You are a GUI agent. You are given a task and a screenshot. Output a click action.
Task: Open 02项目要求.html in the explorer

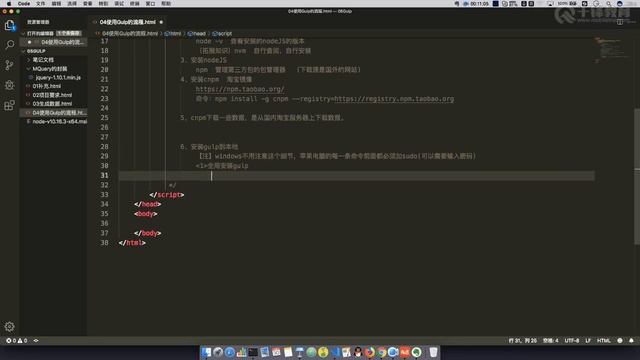point(53,95)
